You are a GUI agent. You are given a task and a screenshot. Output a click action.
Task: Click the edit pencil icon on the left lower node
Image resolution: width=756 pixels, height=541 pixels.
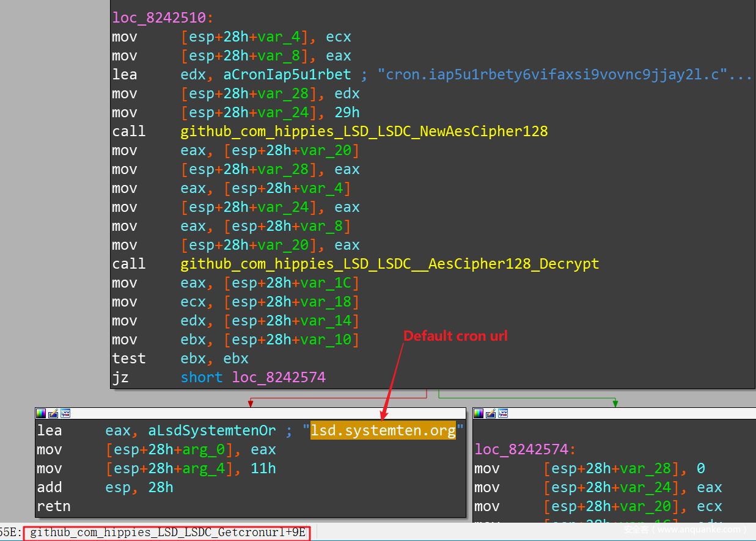[x=53, y=413]
